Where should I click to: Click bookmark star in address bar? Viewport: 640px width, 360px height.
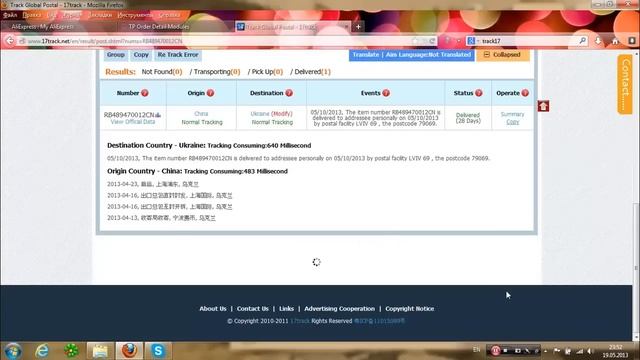tap(415, 41)
